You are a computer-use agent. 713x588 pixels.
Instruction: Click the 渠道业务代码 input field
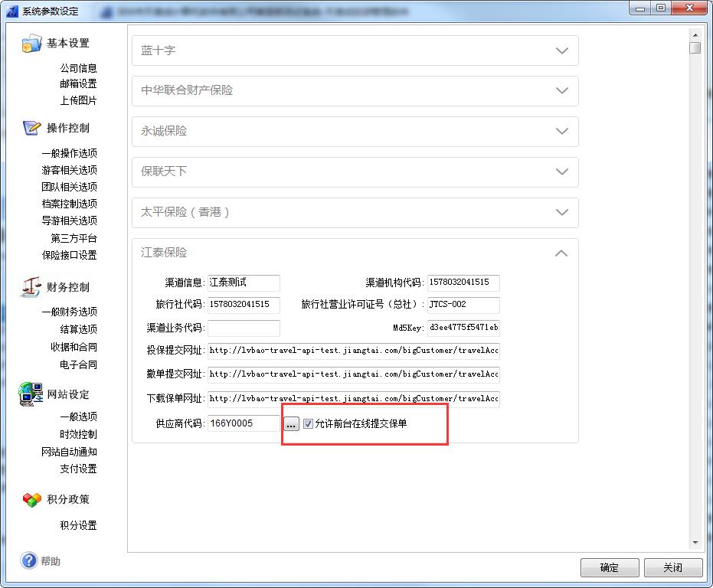click(x=244, y=328)
